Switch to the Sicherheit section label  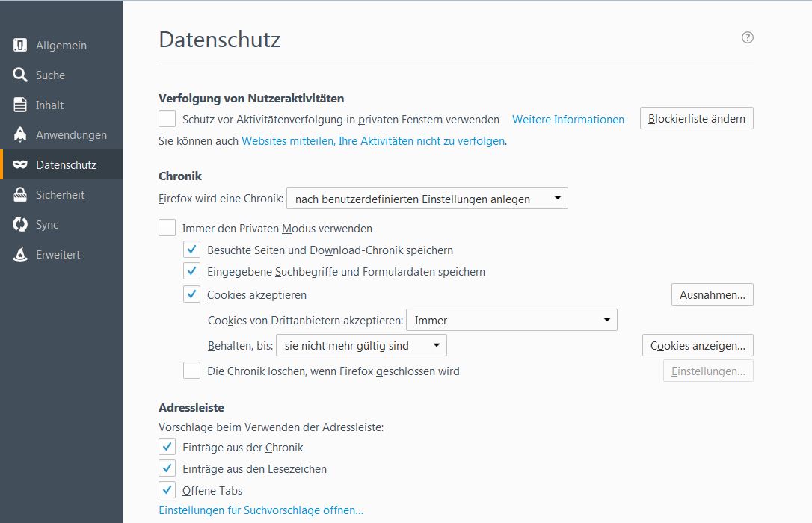point(60,194)
